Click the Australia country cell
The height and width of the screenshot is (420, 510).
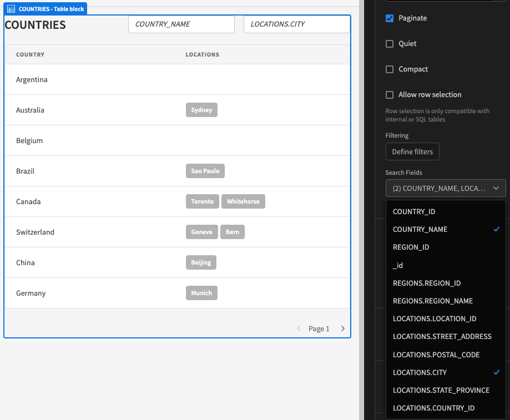tap(31, 110)
